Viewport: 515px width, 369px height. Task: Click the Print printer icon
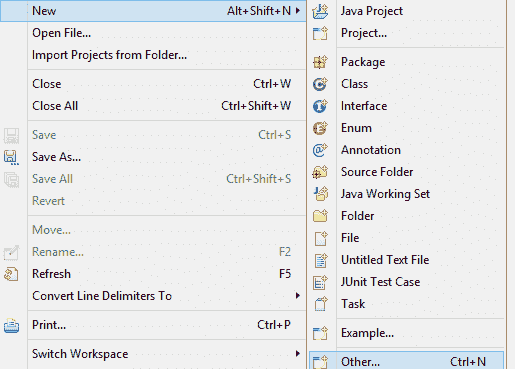click(11, 325)
